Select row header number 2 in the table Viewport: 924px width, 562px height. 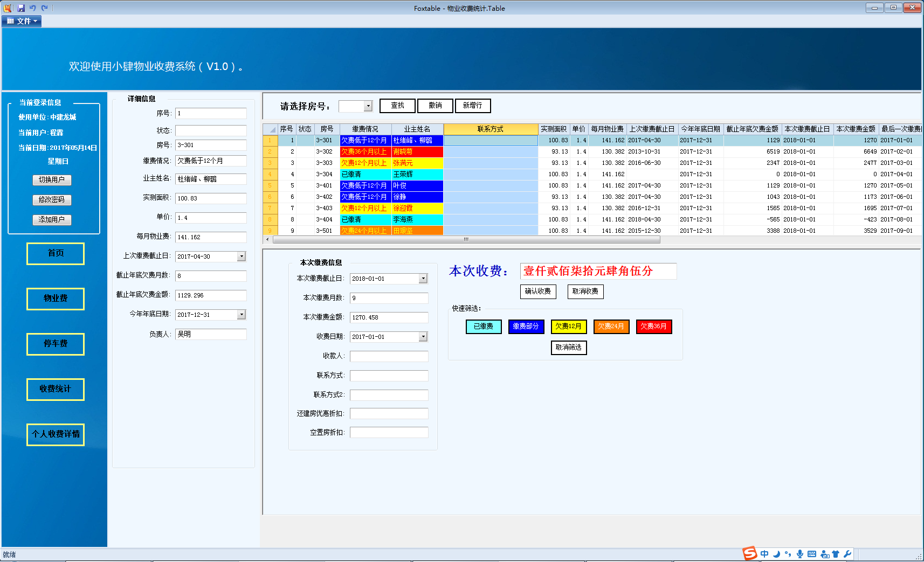click(270, 152)
